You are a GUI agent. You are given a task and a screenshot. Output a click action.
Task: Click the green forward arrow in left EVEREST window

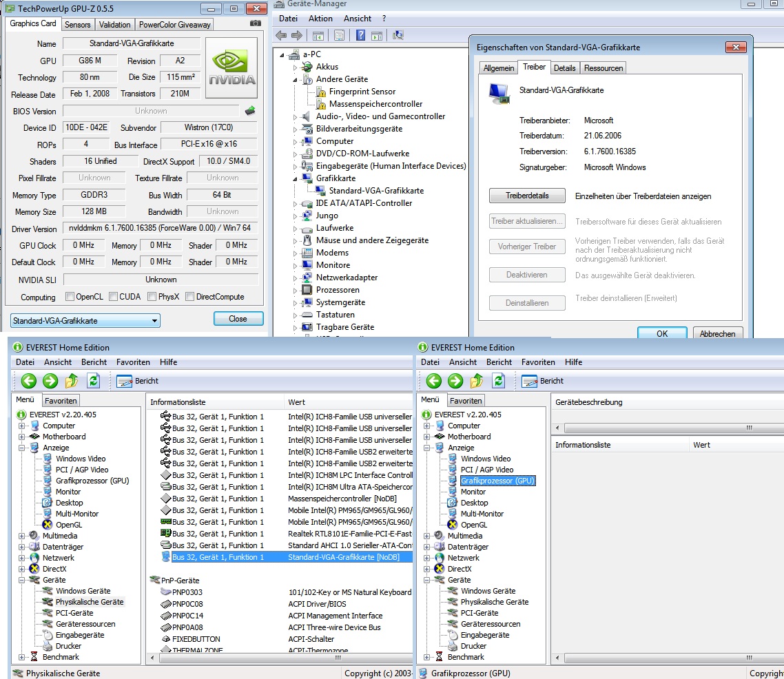click(50, 382)
